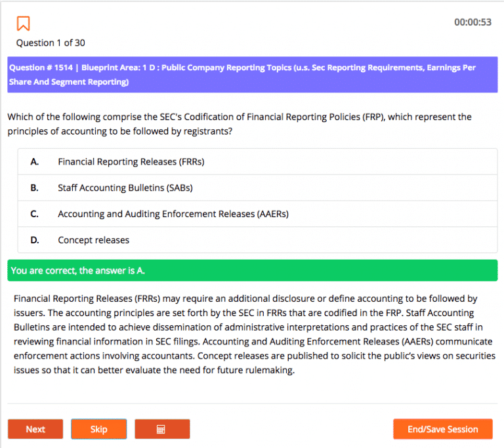504x448 pixels.
Task: Click the question text about SEC's Codification
Action: coord(240,124)
